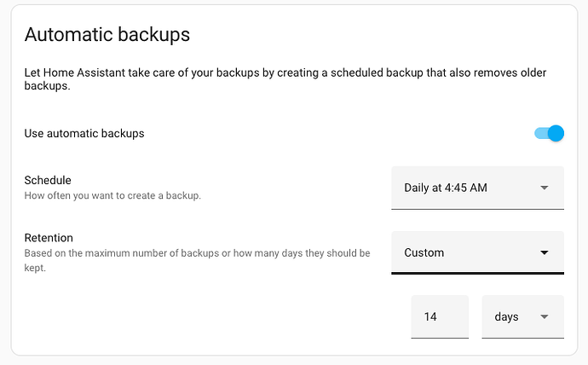Click the 'Based on the maximum number' description
This screenshot has width=588, height=365.
[x=196, y=253]
